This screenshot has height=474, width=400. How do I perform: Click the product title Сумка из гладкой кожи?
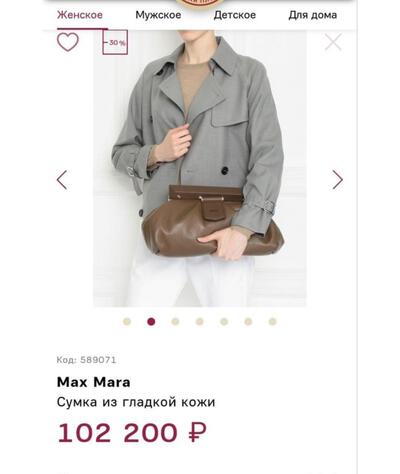point(136,402)
